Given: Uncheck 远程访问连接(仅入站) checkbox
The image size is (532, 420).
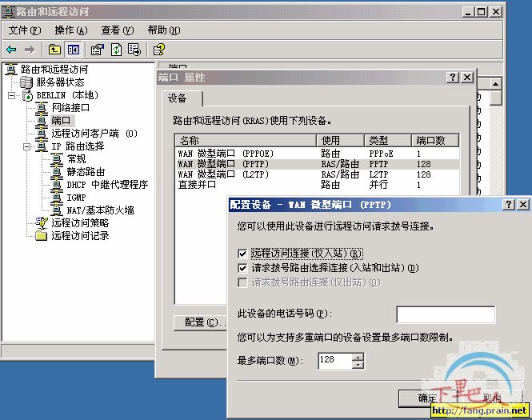Looking at the screenshot, I should 243,254.
